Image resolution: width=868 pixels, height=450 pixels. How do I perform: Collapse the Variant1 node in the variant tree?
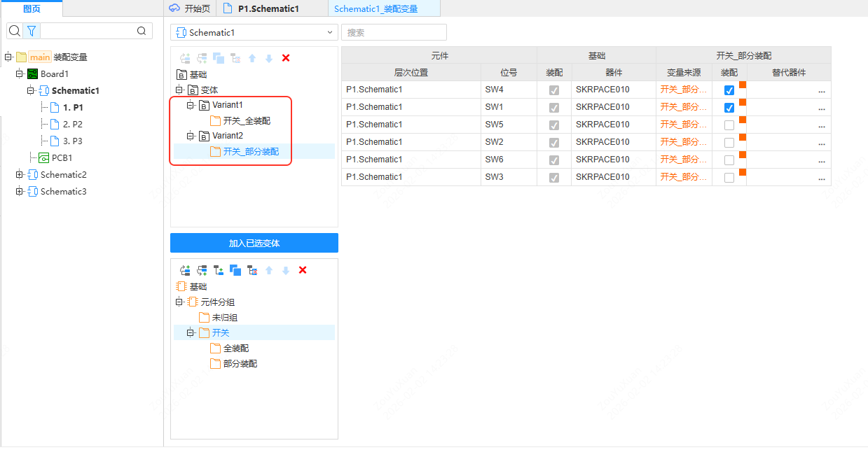[190, 105]
